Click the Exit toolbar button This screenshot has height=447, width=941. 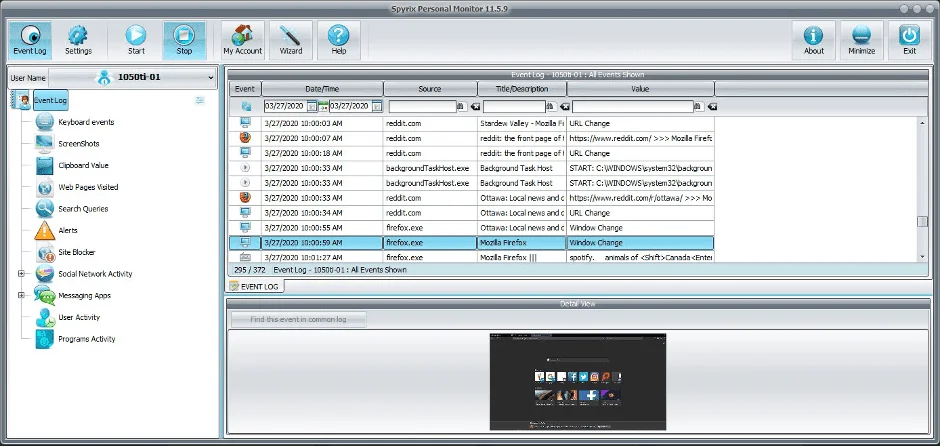910,40
